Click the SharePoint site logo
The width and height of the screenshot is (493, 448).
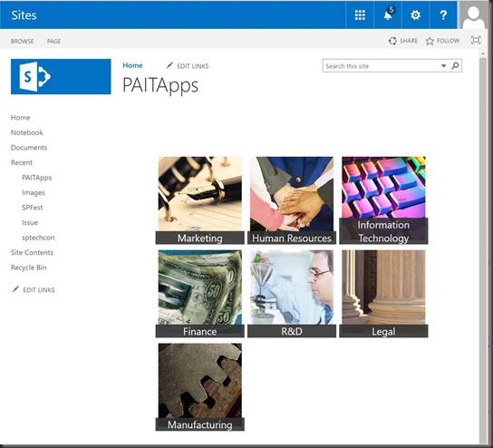click(61, 76)
